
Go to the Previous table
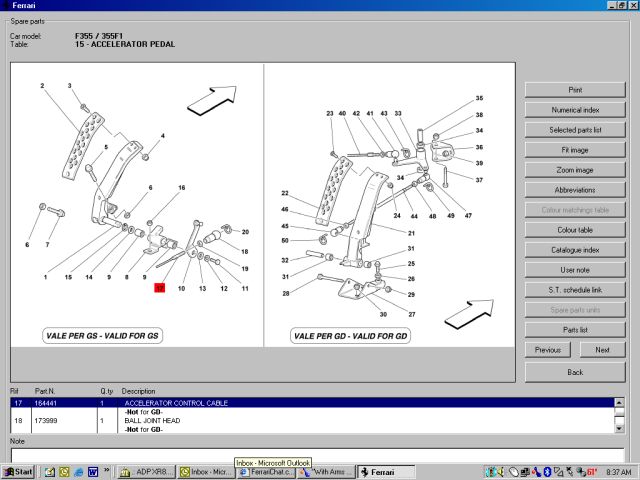click(548, 350)
